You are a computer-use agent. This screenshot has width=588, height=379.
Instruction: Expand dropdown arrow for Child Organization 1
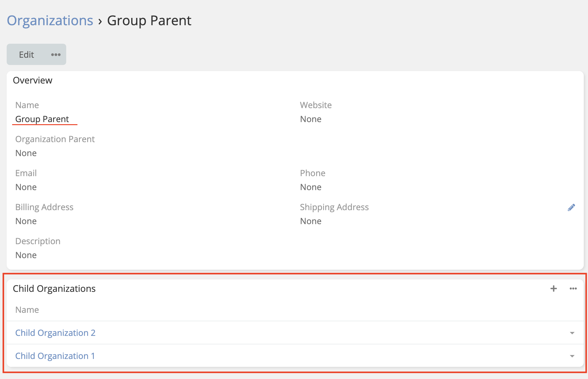click(572, 356)
